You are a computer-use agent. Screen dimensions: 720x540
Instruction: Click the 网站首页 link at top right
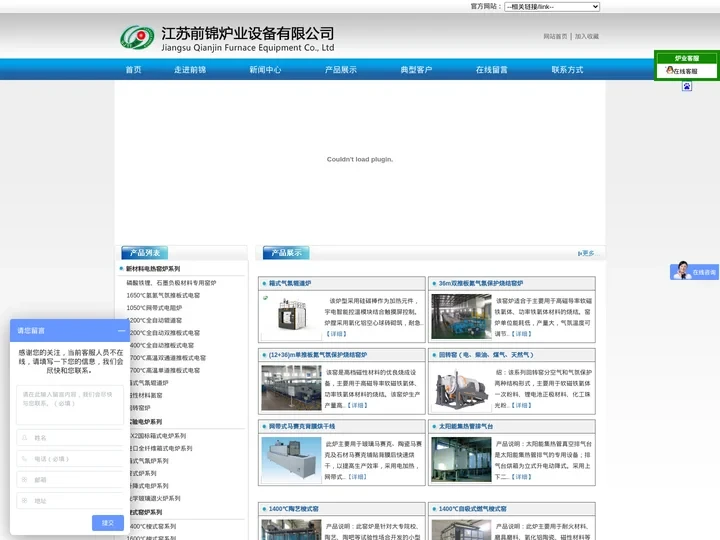tap(555, 36)
